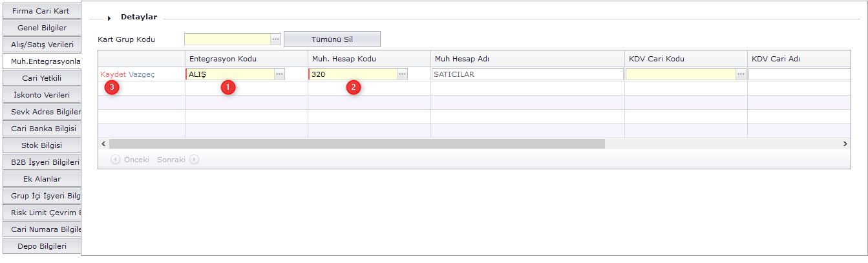Viewport: 868px width, 263px height.
Task: Click the Entegrasyon Kodu input with ALIŞ
Action: 229,74
